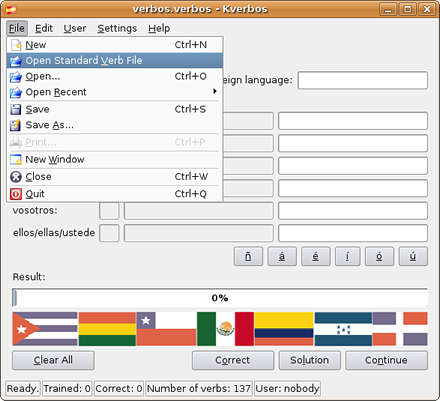Click the Chile flag image
This screenshot has width=440, height=401.
pos(166,329)
